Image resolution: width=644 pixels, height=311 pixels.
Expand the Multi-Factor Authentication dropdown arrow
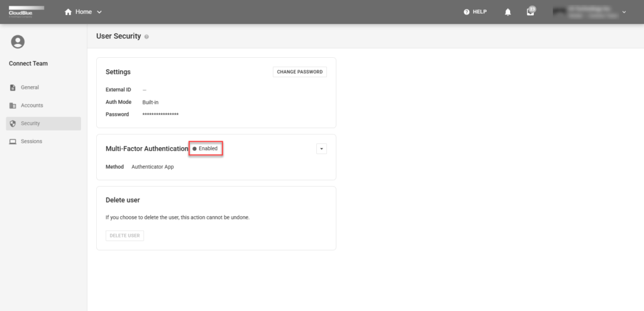click(321, 149)
